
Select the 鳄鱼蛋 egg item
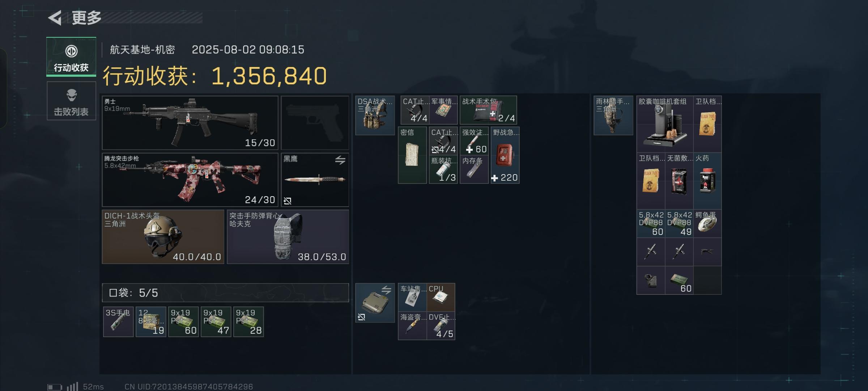[707, 224]
